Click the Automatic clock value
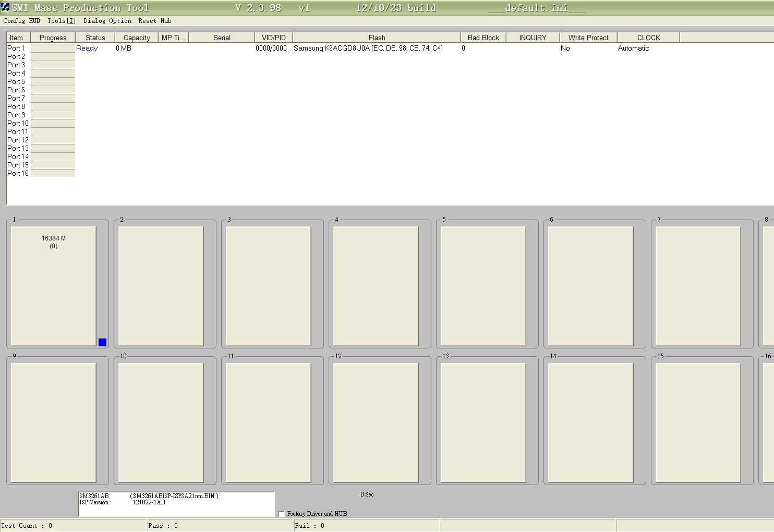Viewport: 774px width, 532px height. (x=633, y=48)
